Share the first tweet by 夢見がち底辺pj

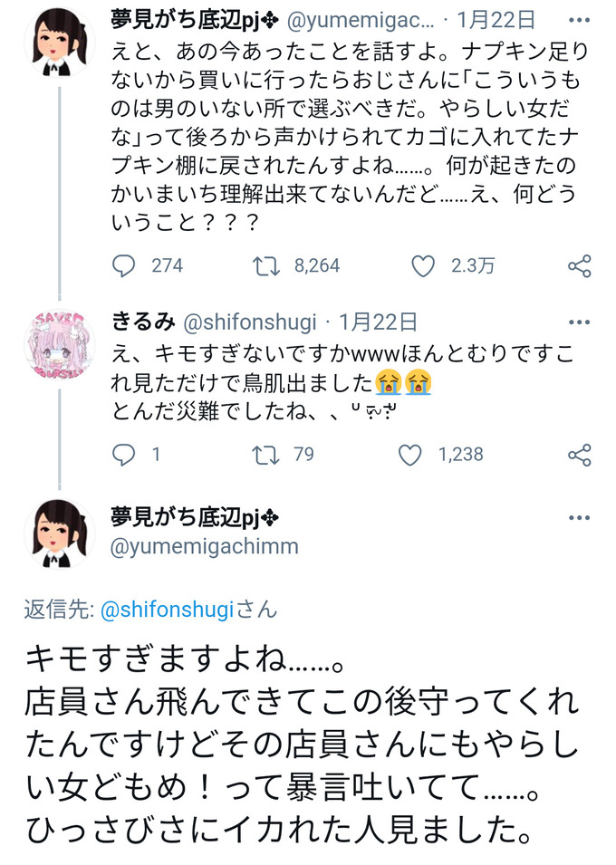point(579,265)
